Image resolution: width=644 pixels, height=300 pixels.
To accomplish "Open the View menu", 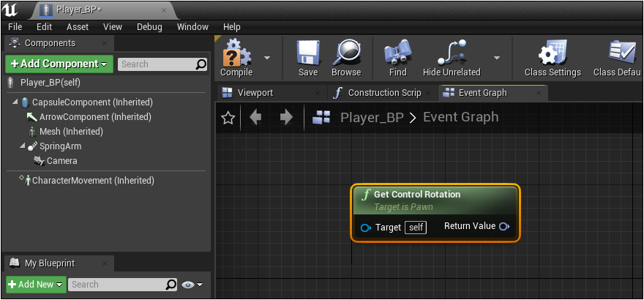I will click(113, 26).
